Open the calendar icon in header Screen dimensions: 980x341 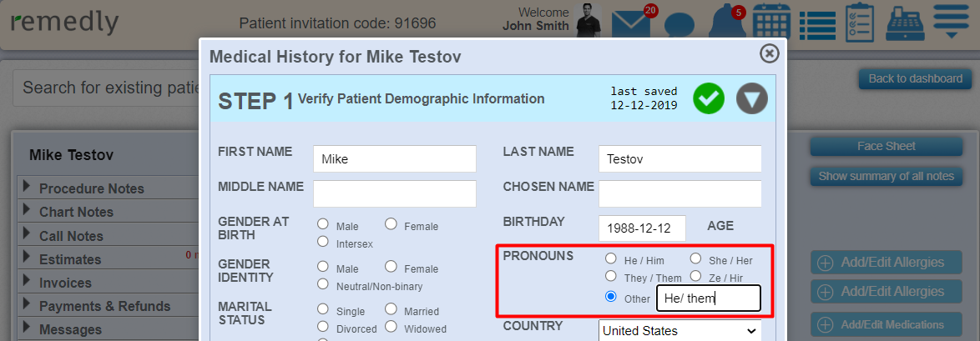click(772, 22)
